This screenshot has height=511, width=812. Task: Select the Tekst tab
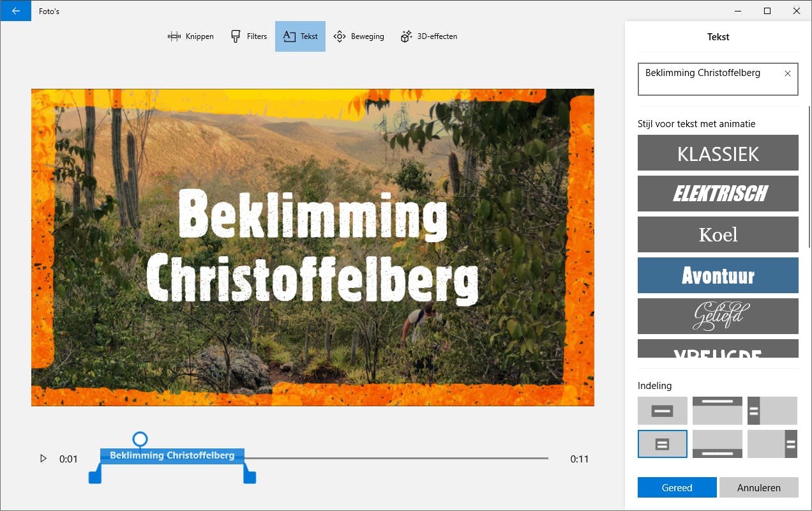coord(300,36)
